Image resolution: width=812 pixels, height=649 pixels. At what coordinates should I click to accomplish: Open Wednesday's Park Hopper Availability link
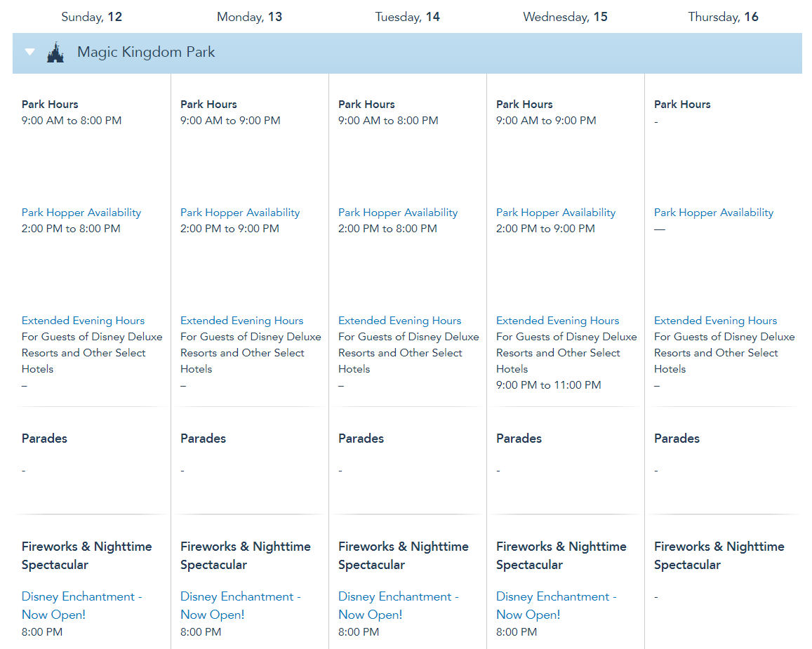(x=556, y=213)
